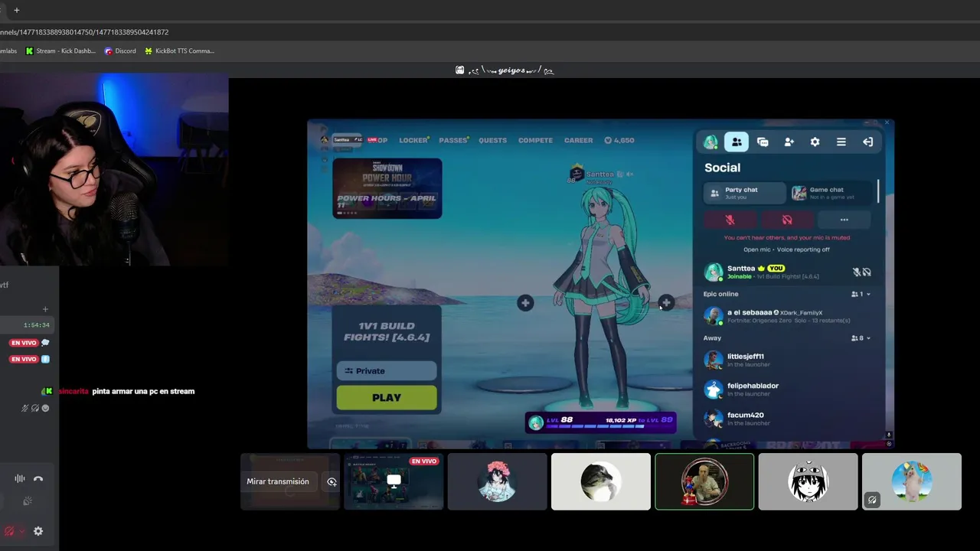Click the first EN VIVO badge in sidebar
980x551 pixels.
24,343
